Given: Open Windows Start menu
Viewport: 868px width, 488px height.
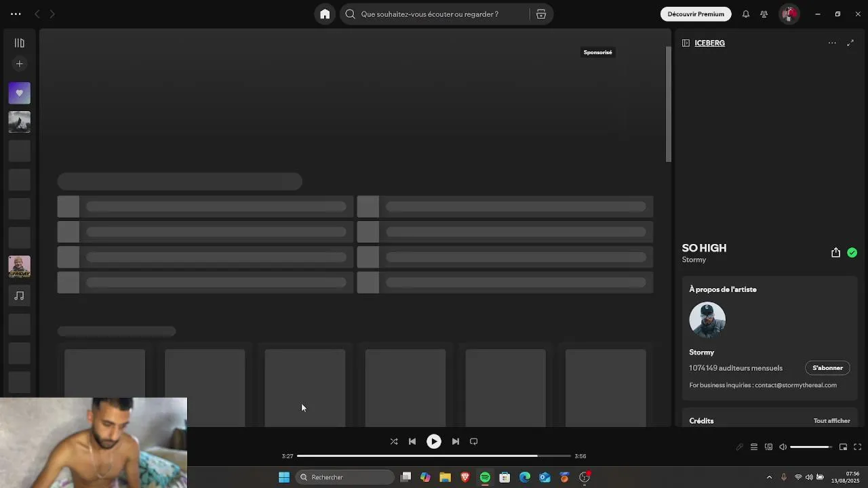Looking at the screenshot, I should pyautogui.click(x=284, y=477).
